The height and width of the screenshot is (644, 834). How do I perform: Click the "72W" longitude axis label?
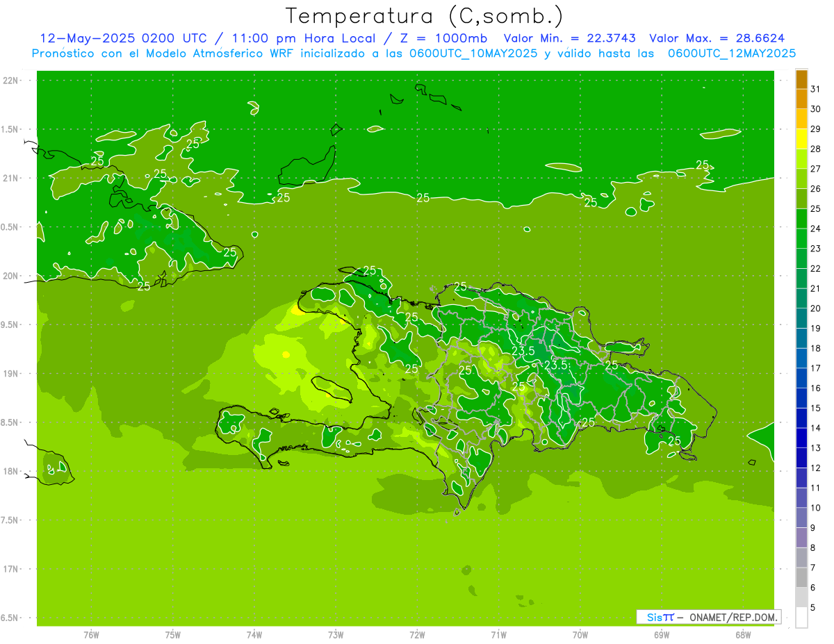[x=417, y=635]
